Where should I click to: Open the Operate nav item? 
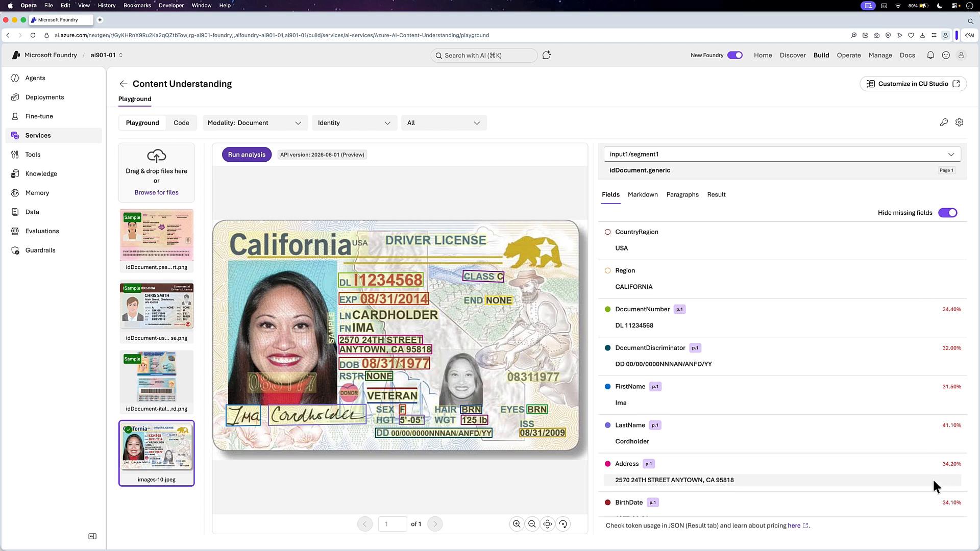(x=849, y=55)
